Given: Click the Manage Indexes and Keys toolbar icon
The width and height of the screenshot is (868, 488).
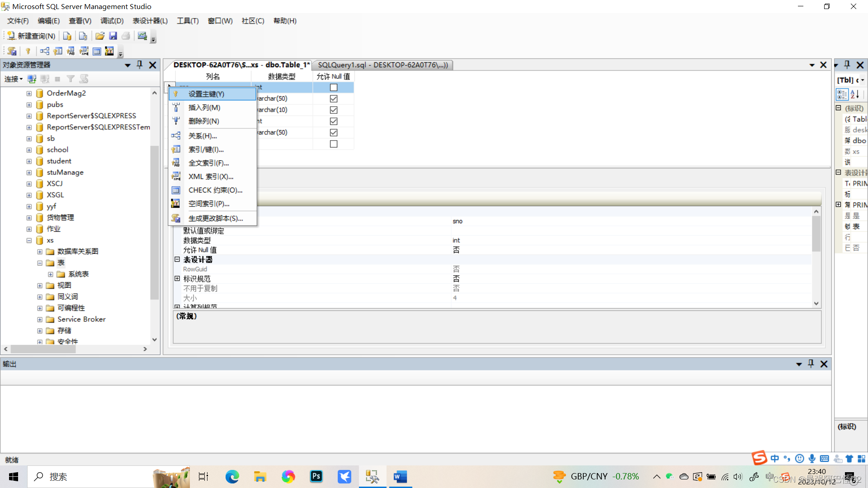Looking at the screenshot, I should tap(58, 51).
